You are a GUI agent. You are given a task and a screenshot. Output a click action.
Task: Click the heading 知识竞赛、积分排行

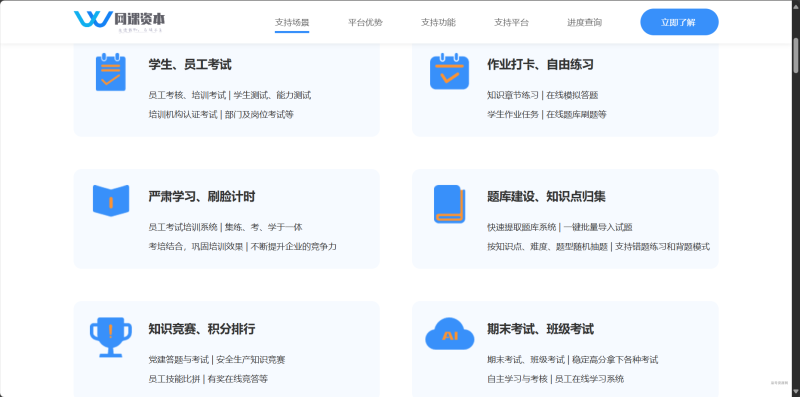[202, 329]
